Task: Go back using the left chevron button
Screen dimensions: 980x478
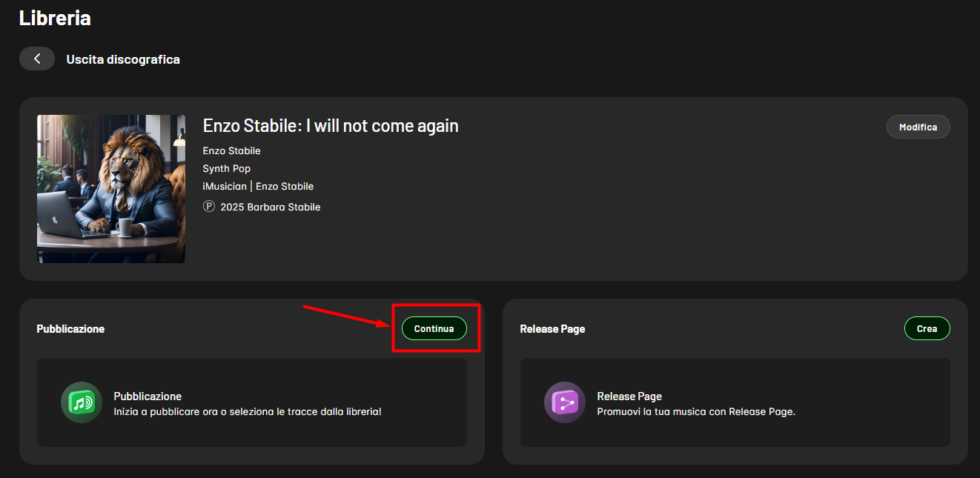Action: pos(37,59)
